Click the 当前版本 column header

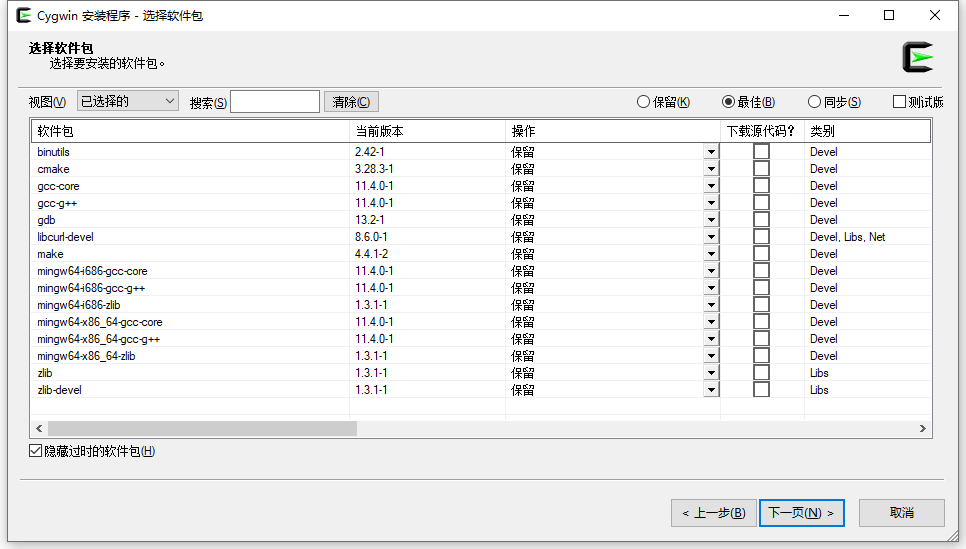click(428, 131)
